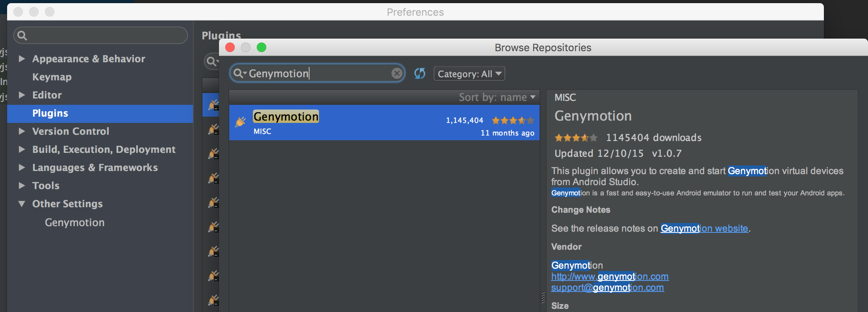Click the Preferences search input field

pyautogui.click(x=106, y=36)
